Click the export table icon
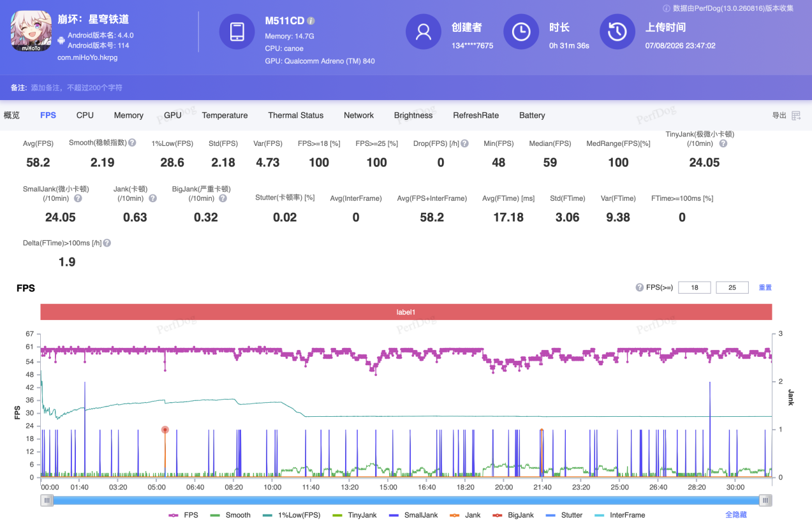This screenshot has width=812, height=522. pos(796,115)
